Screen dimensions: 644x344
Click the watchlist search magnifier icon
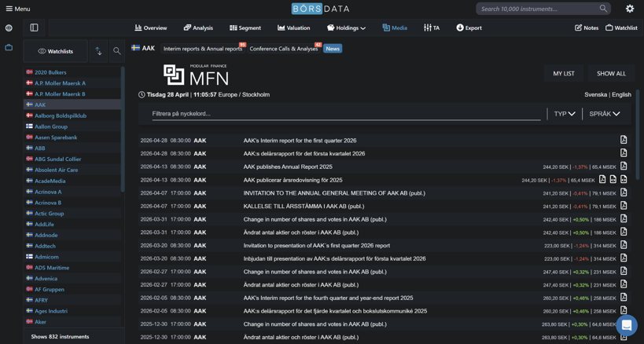(117, 51)
